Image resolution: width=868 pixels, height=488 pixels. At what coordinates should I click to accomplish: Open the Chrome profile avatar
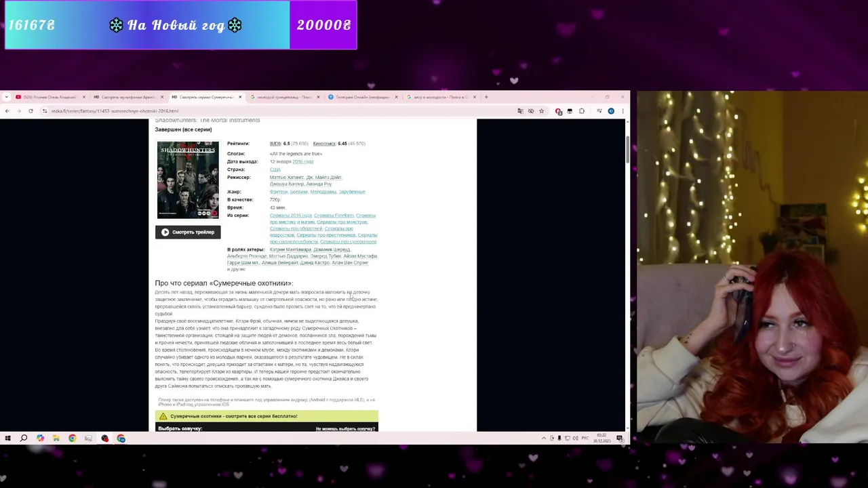coord(611,111)
